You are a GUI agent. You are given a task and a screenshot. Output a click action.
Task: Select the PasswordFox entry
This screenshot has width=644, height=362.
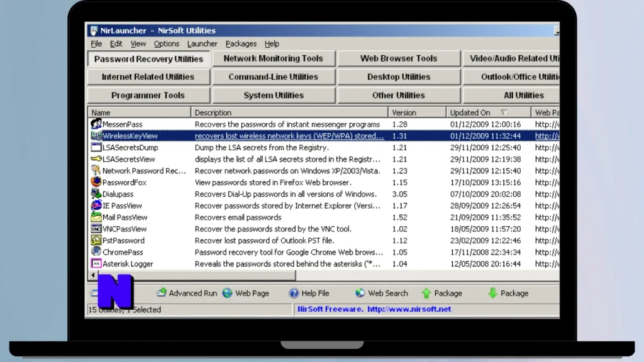click(125, 182)
